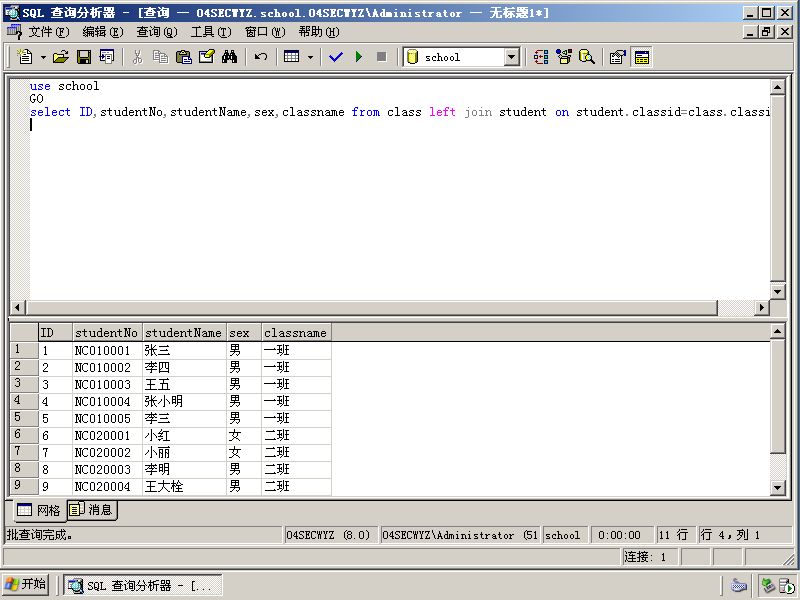The width and height of the screenshot is (800, 600).
Task: Switch to the 网格 results tab
Action: coord(39,510)
